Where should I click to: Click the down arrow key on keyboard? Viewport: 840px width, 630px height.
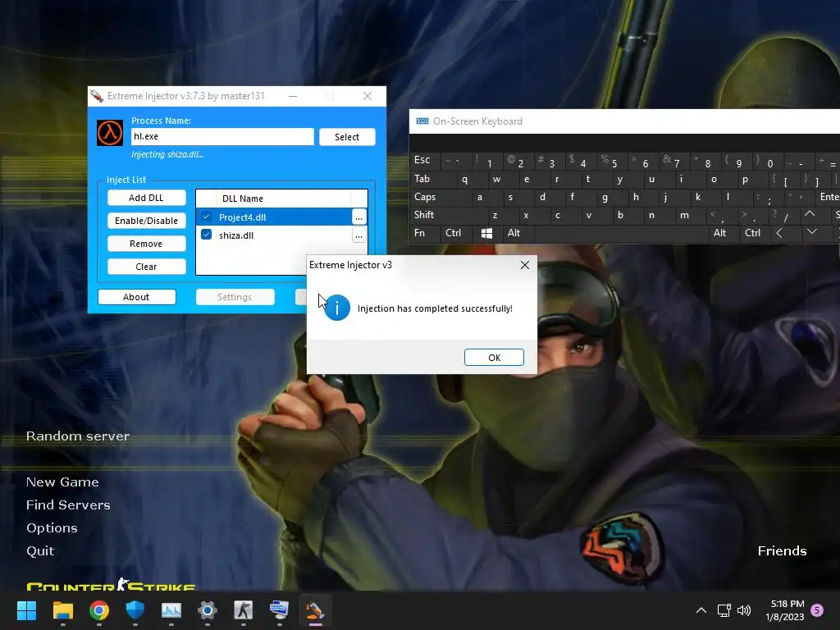click(x=812, y=232)
